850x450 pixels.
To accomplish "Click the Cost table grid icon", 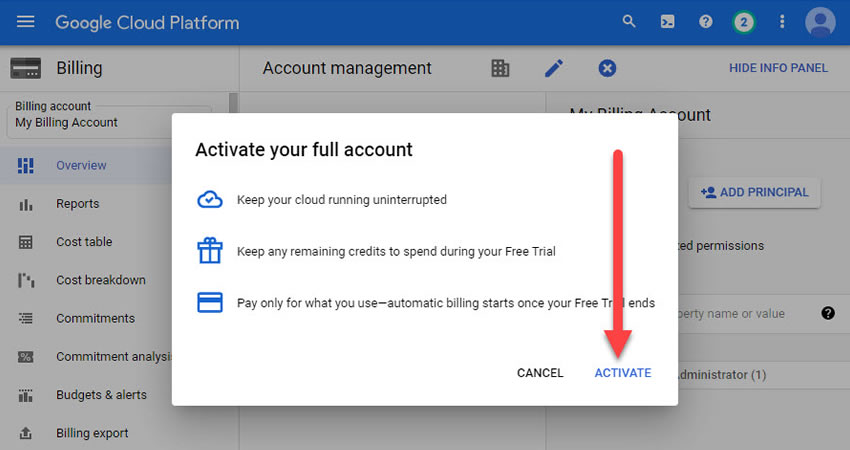I will [25, 242].
